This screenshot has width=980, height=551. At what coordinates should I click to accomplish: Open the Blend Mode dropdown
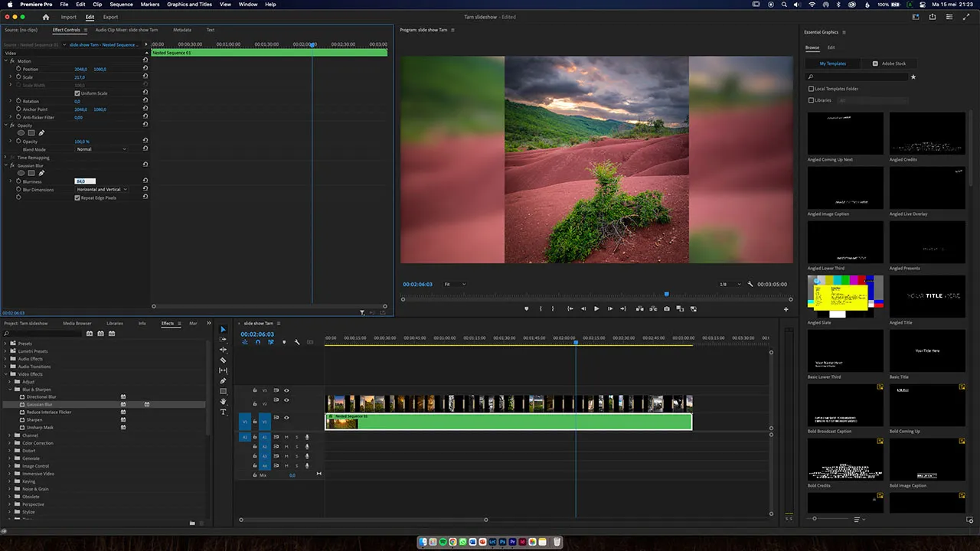click(102, 149)
